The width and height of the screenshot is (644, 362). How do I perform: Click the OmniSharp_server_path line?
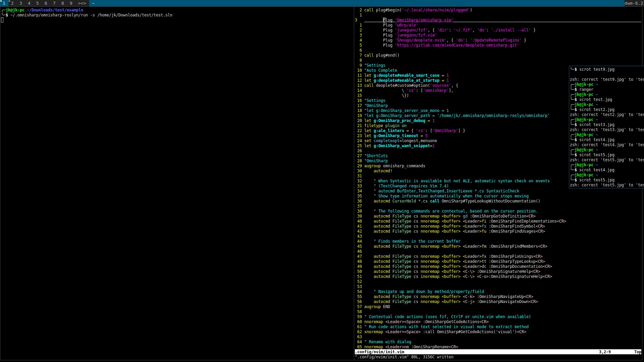click(457, 116)
